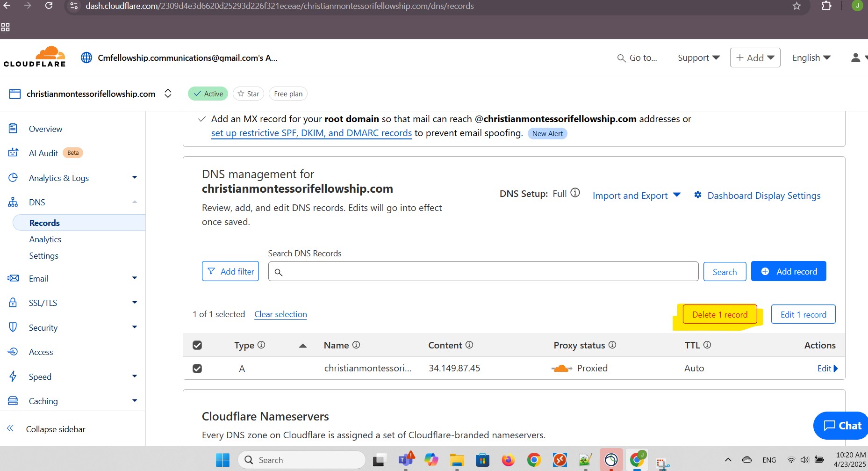Screen dimensions: 868x471
Task: Click the browser reload icon
Action: 49,6
